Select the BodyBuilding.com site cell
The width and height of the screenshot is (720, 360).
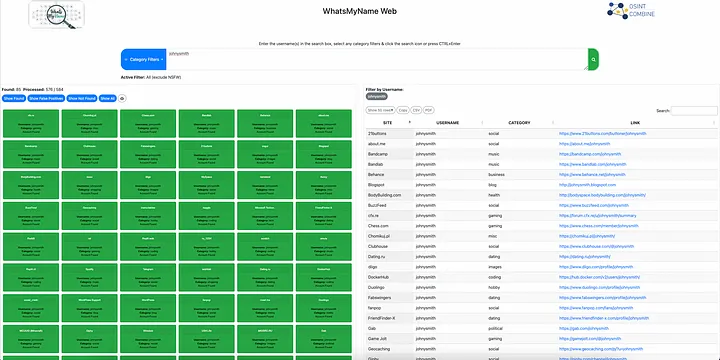pos(389,195)
